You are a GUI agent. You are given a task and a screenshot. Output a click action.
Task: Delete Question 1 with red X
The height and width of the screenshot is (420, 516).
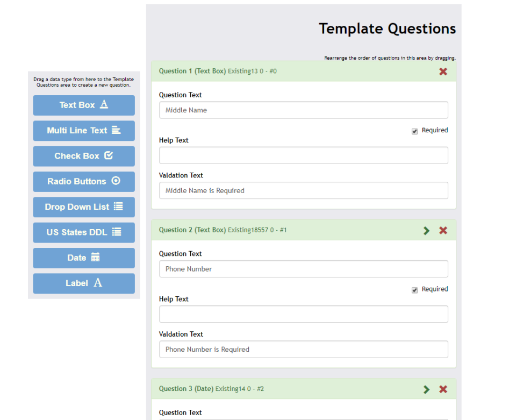(443, 72)
